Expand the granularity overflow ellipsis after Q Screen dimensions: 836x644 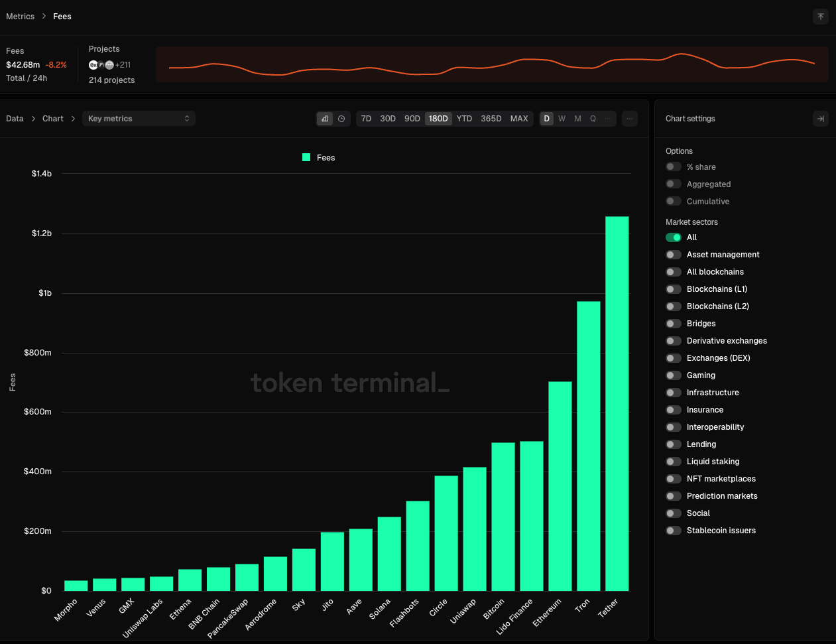pos(607,119)
